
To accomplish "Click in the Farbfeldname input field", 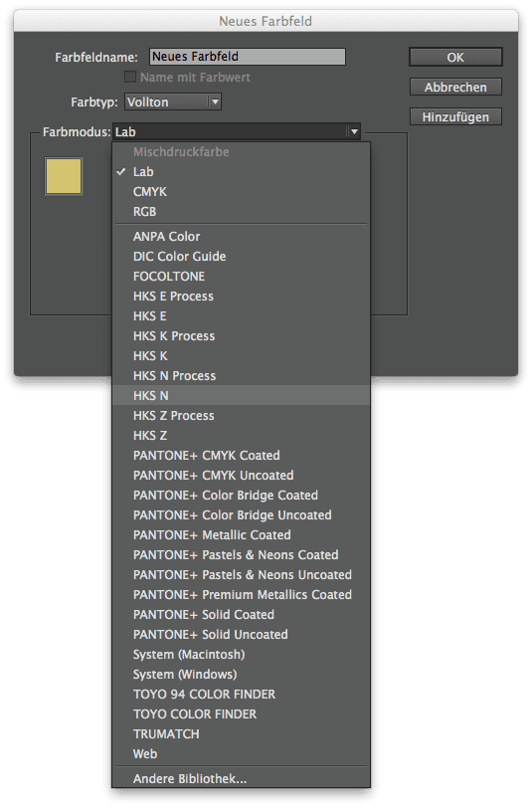I will click(x=248, y=57).
